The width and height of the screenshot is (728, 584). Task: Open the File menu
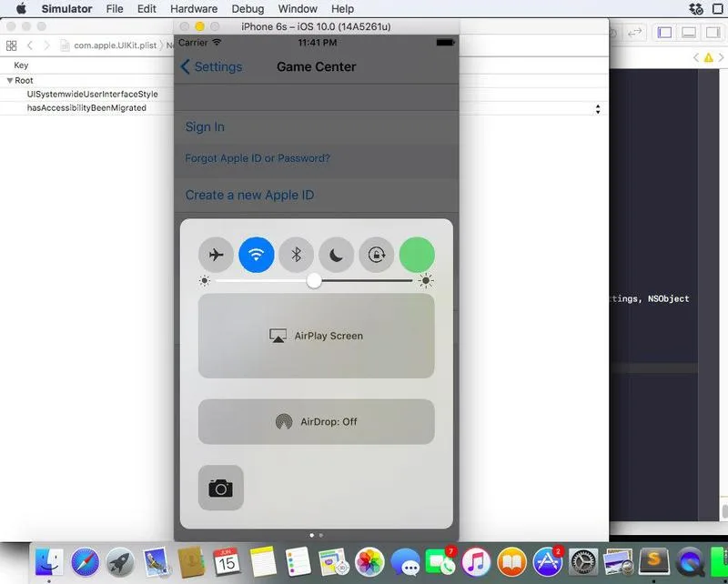click(x=115, y=9)
